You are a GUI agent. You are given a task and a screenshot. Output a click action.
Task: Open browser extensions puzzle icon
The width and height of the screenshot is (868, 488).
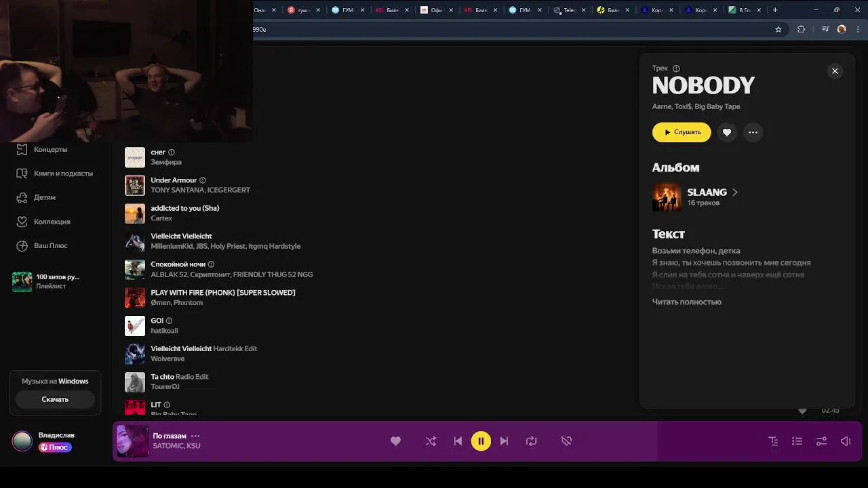tap(802, 29)
